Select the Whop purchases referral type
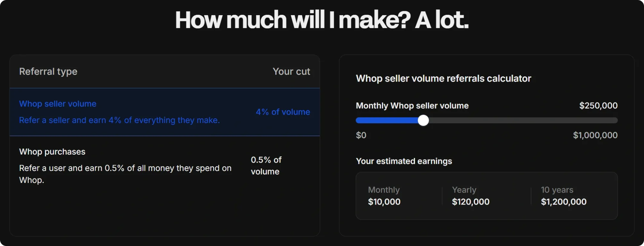Screen dimensions: 644x246 [x=52, y=152]
